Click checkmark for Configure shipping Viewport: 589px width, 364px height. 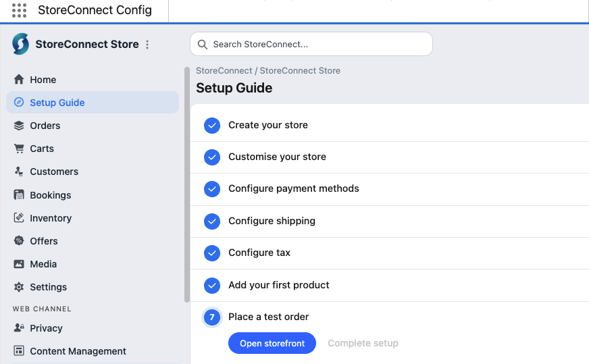[212, 221]
